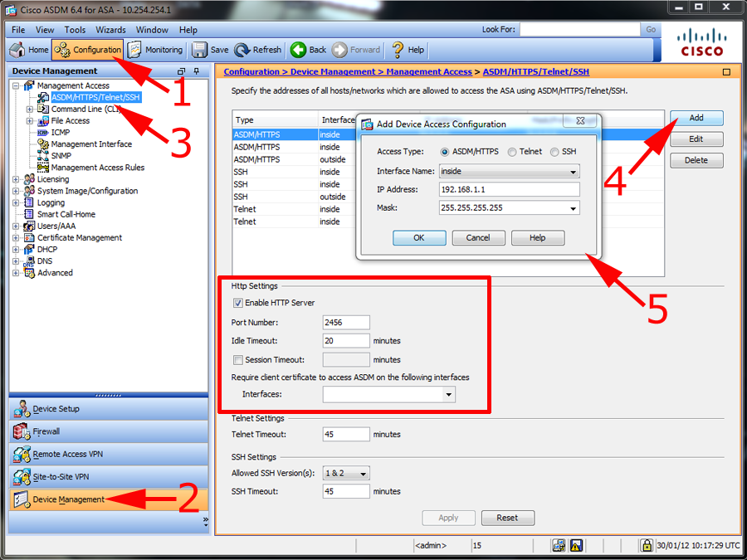
Task: Select the Logging tree node
Action: click(x=51, y=202)
